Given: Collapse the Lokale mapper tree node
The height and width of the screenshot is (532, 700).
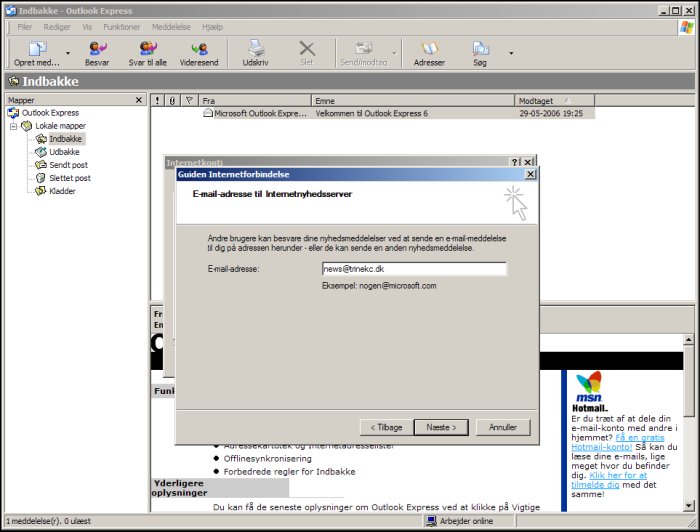Looking at the screenshot, I should pos(14,126).
